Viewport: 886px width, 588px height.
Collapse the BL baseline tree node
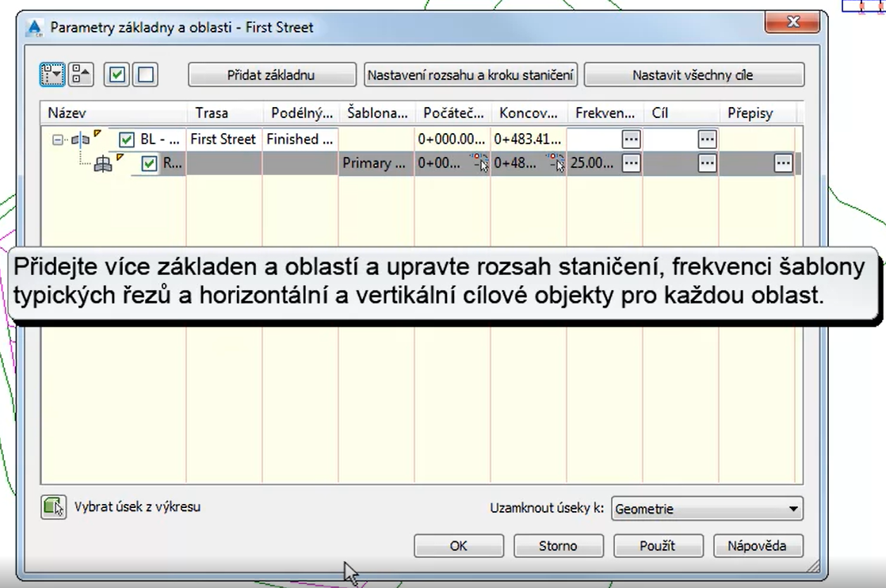[x=57, y=139]
